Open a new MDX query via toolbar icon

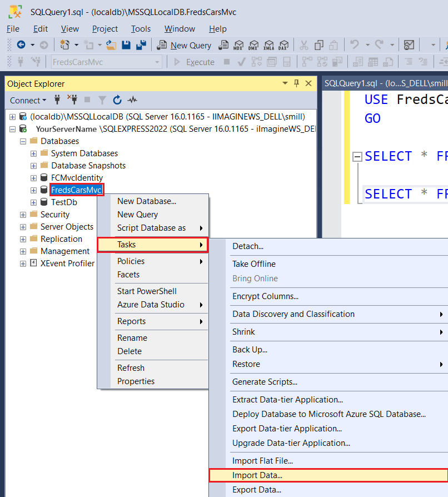(238, 45)
